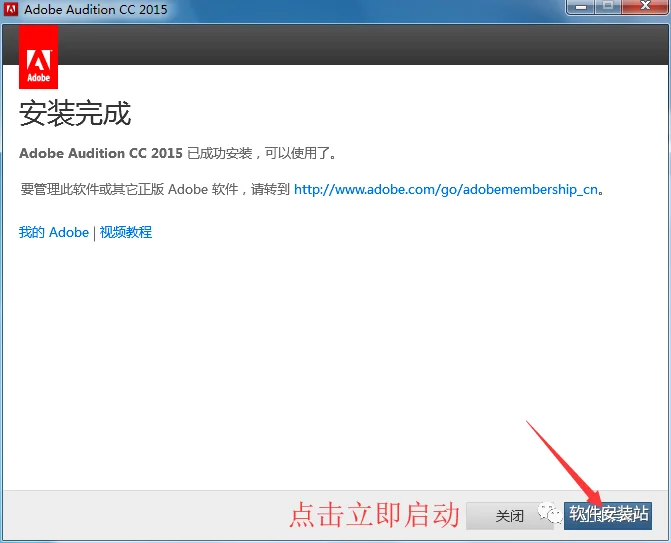Click the text 'Adobe Audition CC 2015 已成功安装'
The height and width of the screenshot is (543, 671).
pos(136,153)
